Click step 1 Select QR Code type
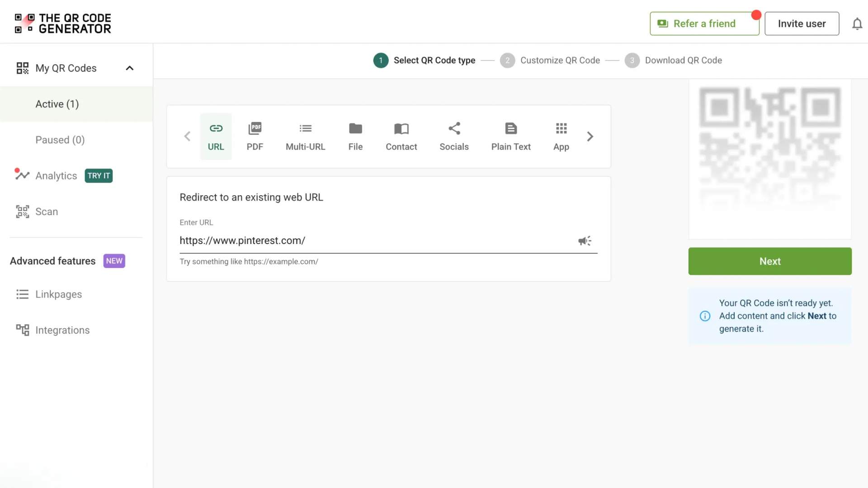 [x=424, y=61]
